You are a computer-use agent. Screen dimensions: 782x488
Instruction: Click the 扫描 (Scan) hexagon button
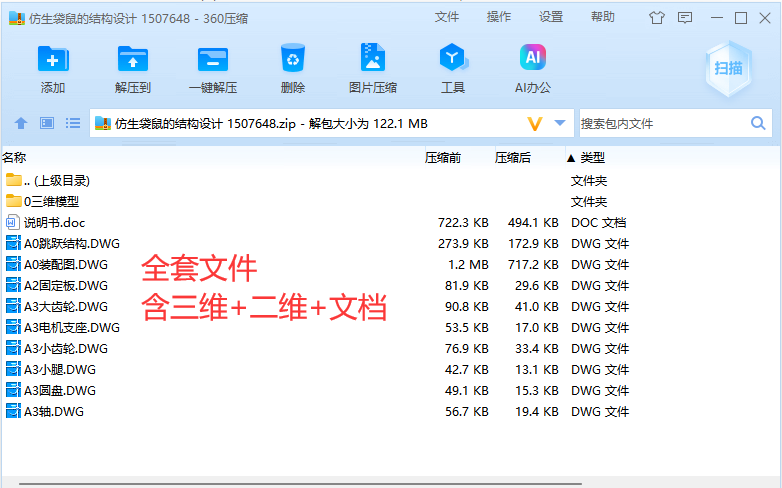pos(729,68)
